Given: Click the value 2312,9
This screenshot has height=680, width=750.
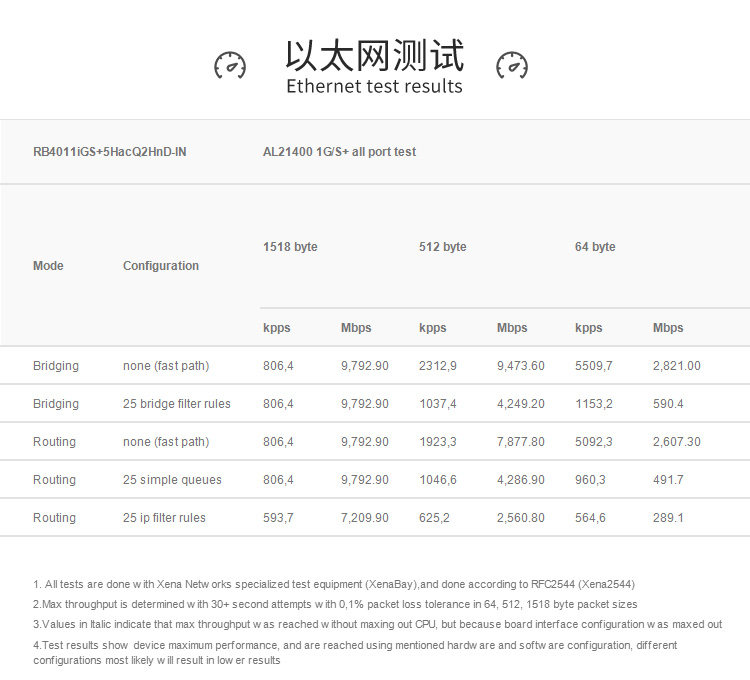Looking at the screenshot, I should [x=438, y=366].
